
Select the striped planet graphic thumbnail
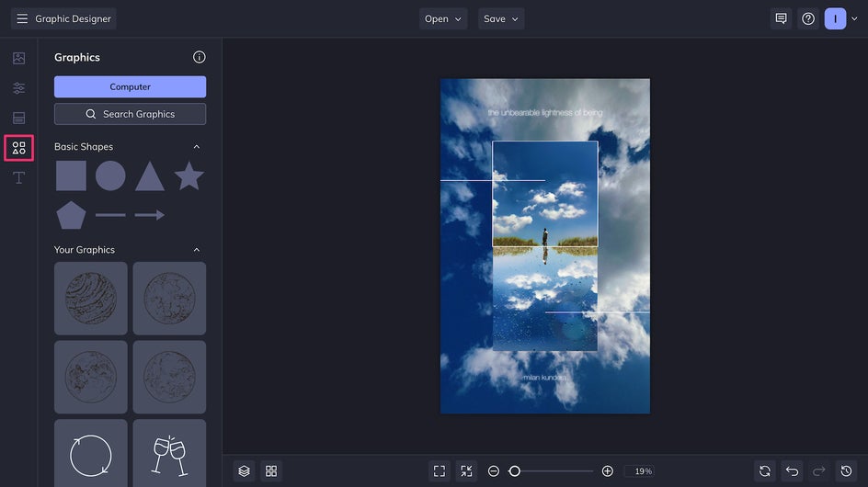91,299
